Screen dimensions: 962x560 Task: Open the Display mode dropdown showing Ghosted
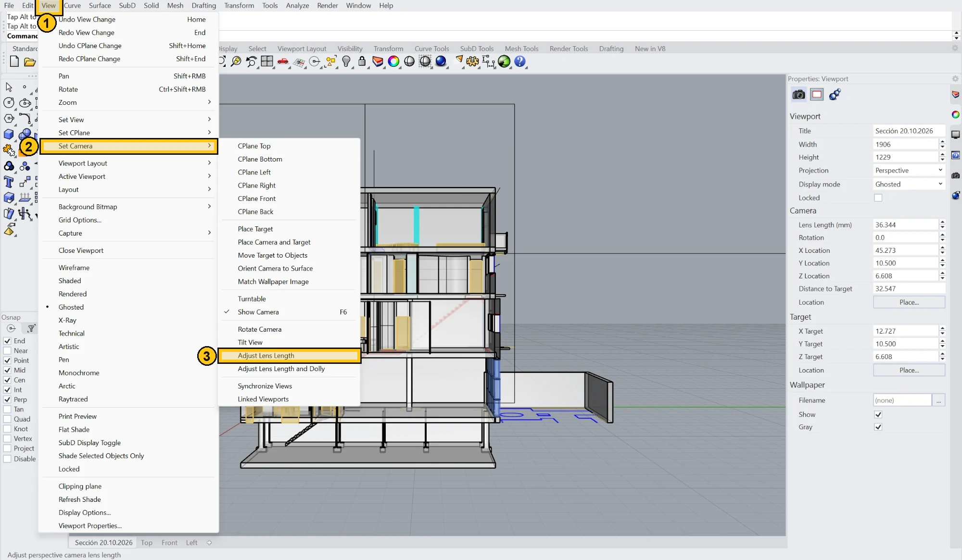click(x=909, y=184)
